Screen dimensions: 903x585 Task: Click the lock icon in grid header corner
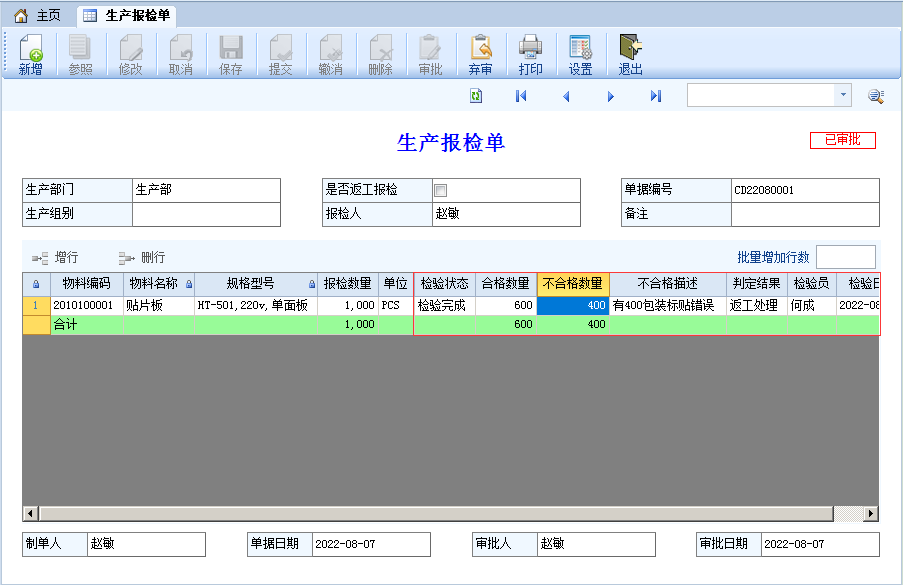click(x=36, y=284)
